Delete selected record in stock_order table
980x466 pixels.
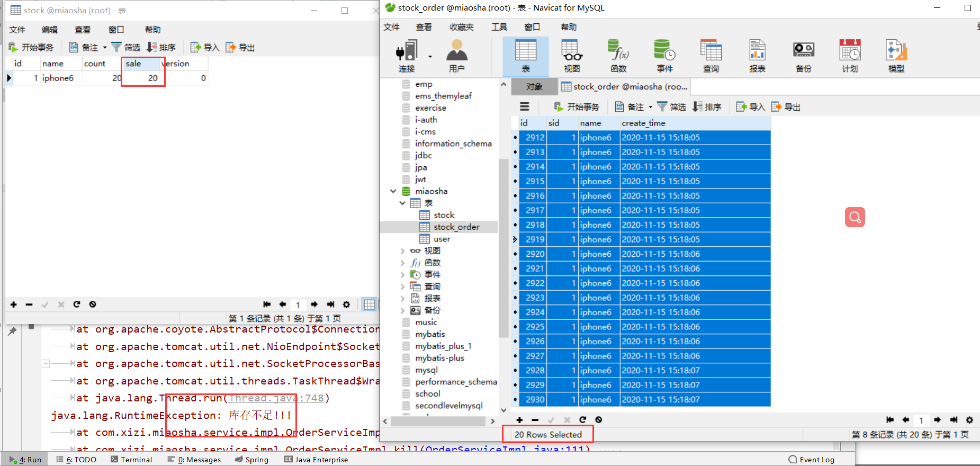click(535, 420)
